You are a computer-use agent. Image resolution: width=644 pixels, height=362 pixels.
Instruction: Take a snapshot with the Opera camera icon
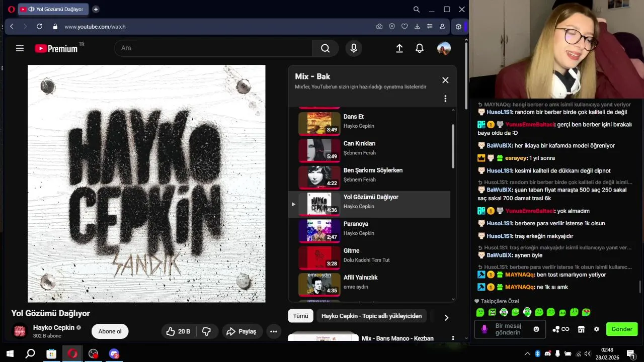[x=379, y=27]
